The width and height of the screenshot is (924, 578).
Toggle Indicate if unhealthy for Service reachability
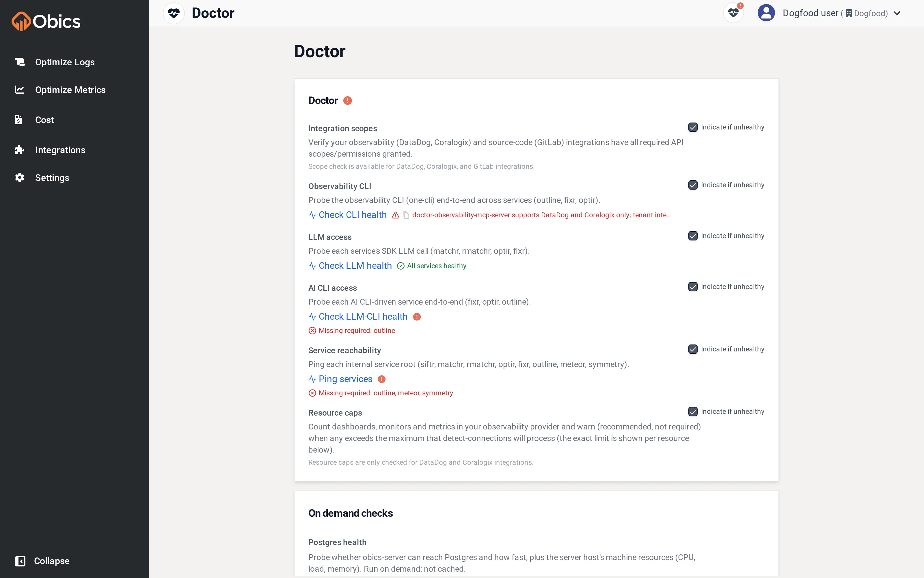pos(693,349)
